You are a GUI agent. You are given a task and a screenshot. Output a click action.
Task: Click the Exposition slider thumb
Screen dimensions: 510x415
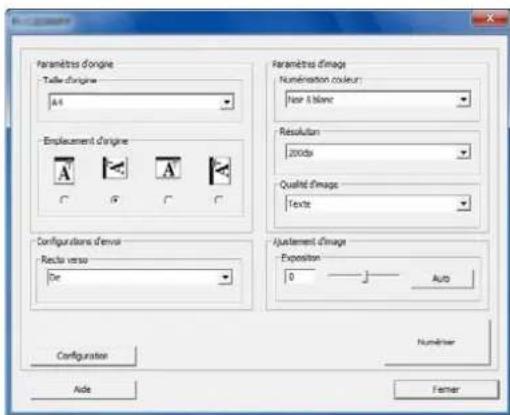[x=366, y=276]
